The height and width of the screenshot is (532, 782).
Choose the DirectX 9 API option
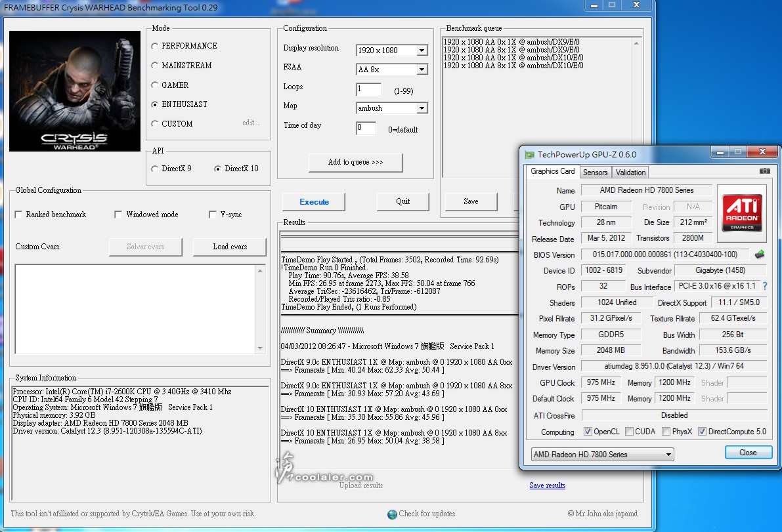coord(154,169)
